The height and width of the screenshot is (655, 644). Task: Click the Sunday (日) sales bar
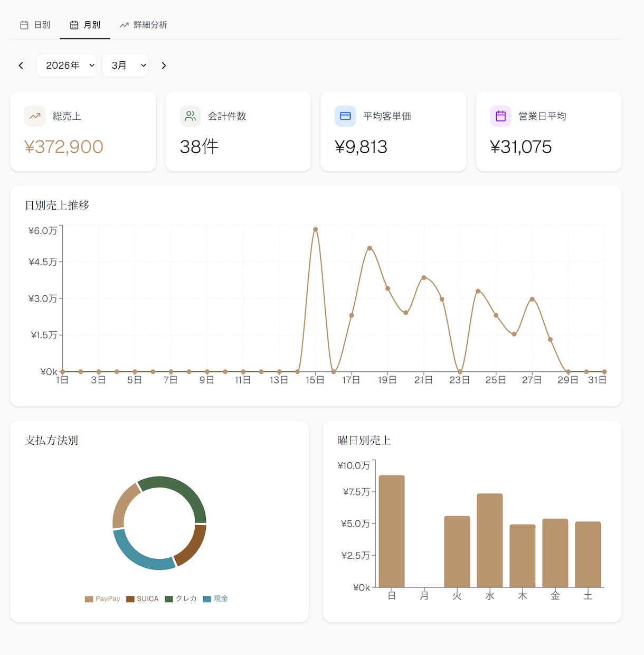392,531
